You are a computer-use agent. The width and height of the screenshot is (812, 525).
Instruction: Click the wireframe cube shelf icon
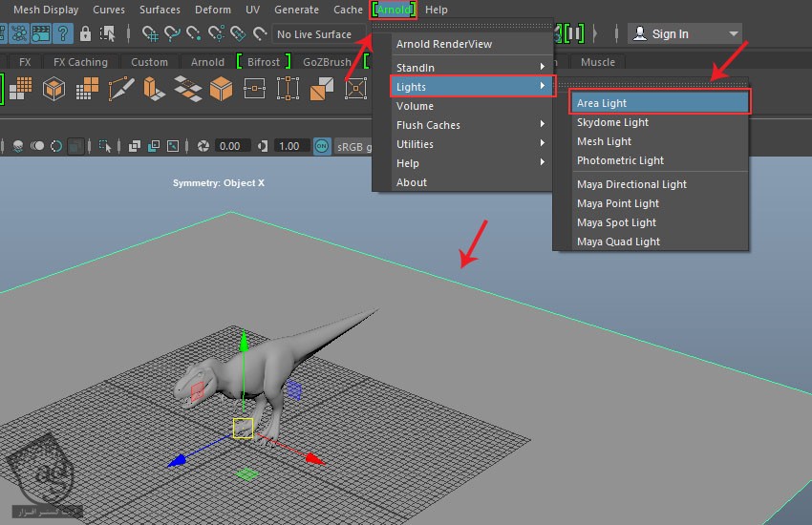pyautogui.click(x=53, y=89)
